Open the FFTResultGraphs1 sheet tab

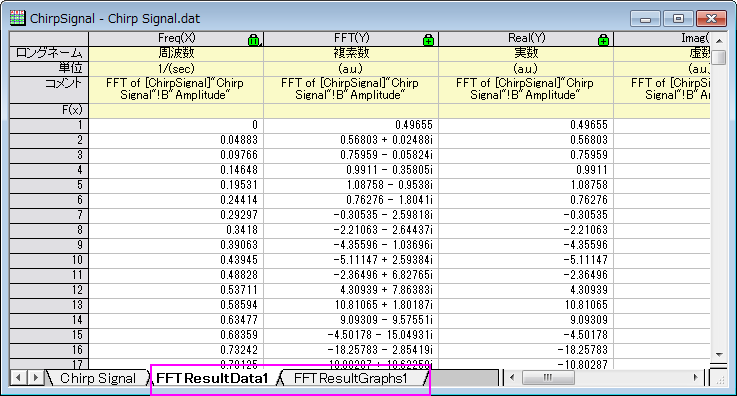(x=350, y=378)
